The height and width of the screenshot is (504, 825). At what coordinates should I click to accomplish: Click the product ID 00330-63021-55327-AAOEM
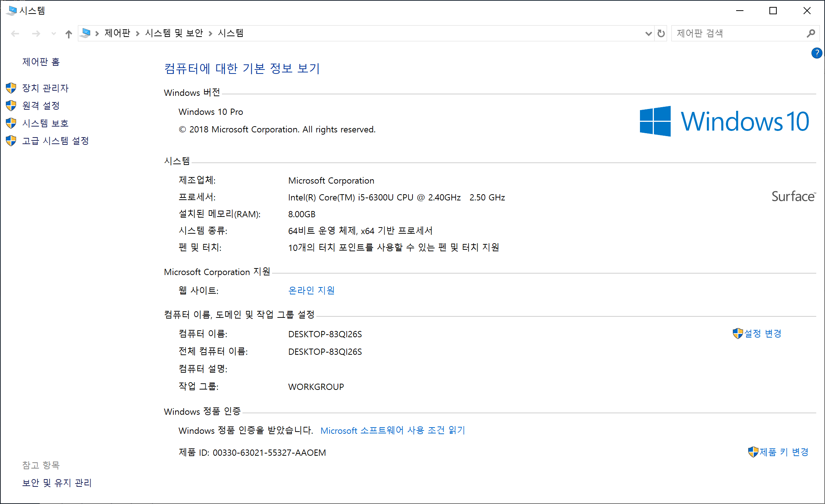pyautogui.click(x=269, y=453)
